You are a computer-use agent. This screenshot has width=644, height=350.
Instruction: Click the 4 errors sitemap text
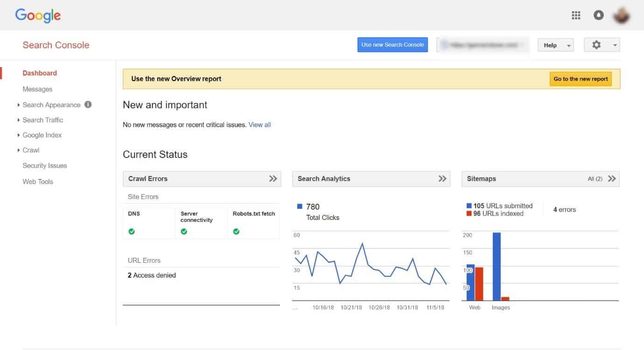pyautogui.click(x=565, y=210)
